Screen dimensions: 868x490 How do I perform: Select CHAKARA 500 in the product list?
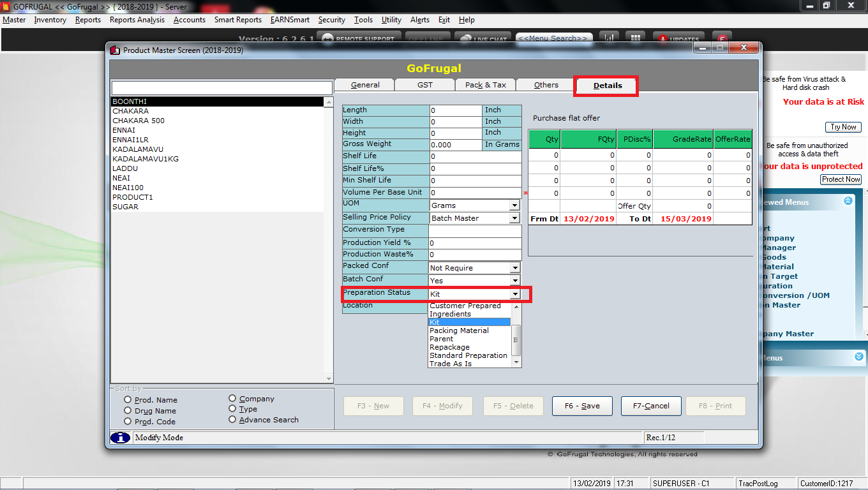tap(138, 121)
